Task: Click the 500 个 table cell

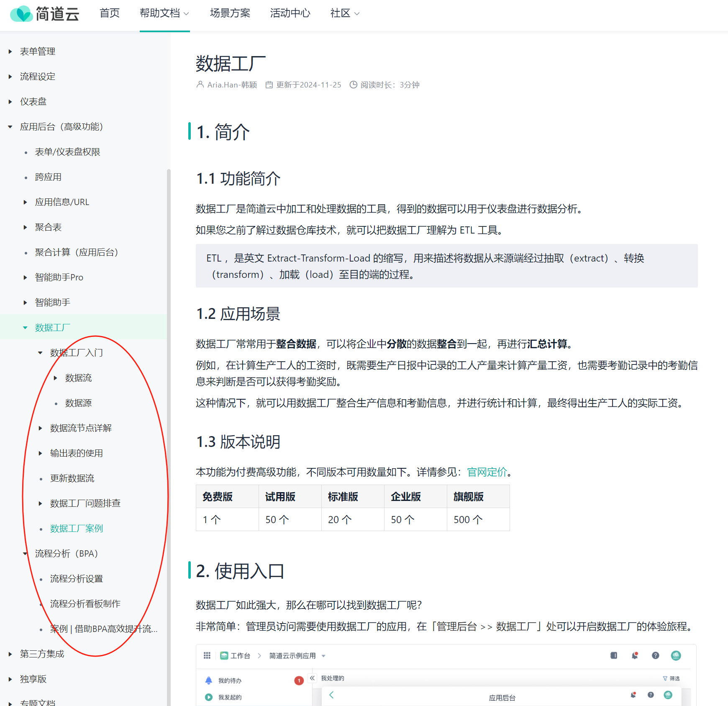Action: tap(478, 520)
